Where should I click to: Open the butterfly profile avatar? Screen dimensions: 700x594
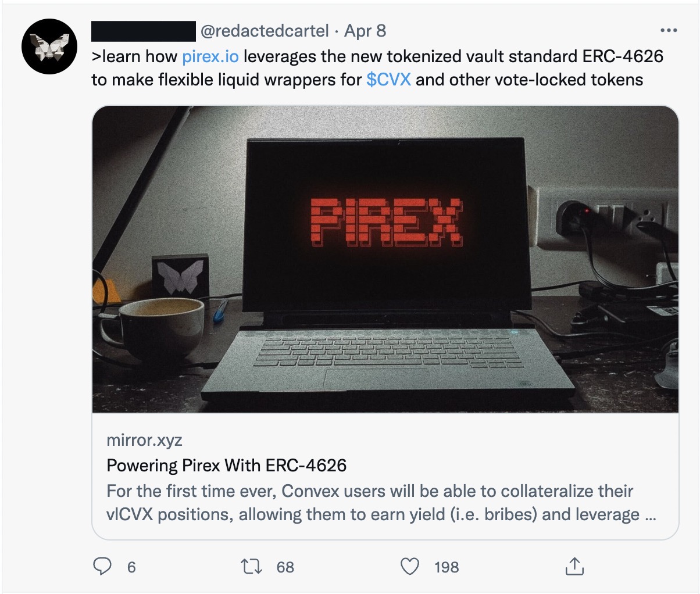(49, 49)
